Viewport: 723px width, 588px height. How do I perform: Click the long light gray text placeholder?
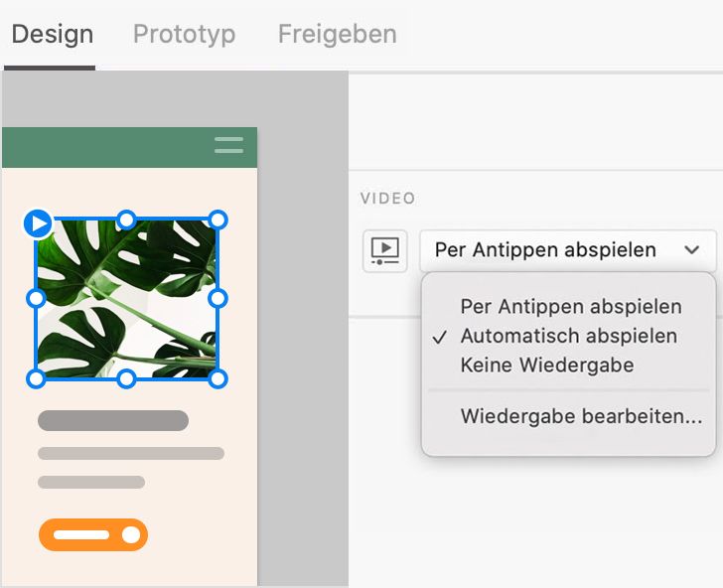(x=131, y=453)
